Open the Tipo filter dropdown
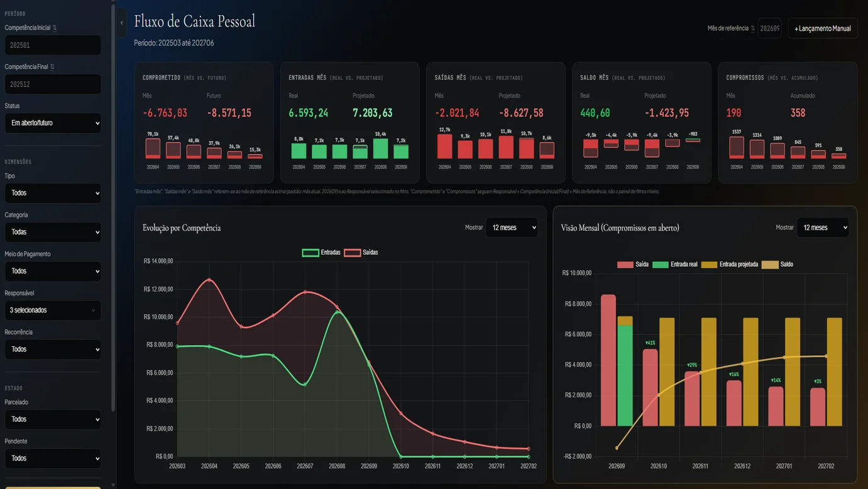Image resolution: width=868 pixels, height=489 pixels. tap(53, 193)
